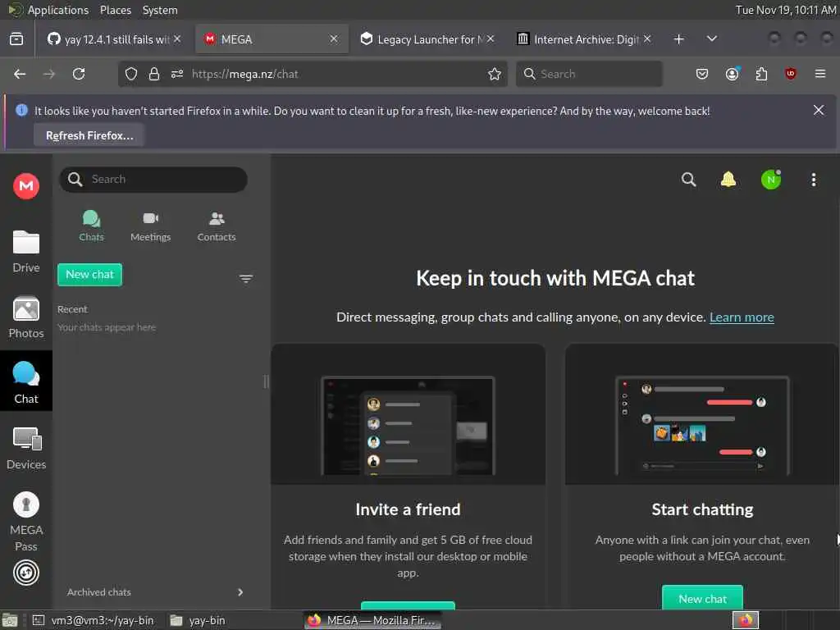The width and height of the screenshot is (840, 630).
Task: Select MEGA Mozilla Firefox taskbar entry
Action: [373, 620]
